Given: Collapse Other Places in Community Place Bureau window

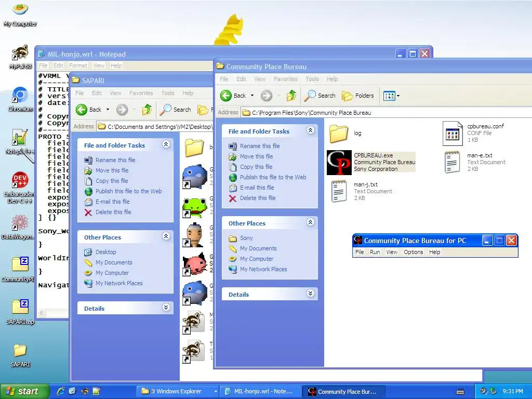Looking at the screenshot, I should click(x=311, y=222).
